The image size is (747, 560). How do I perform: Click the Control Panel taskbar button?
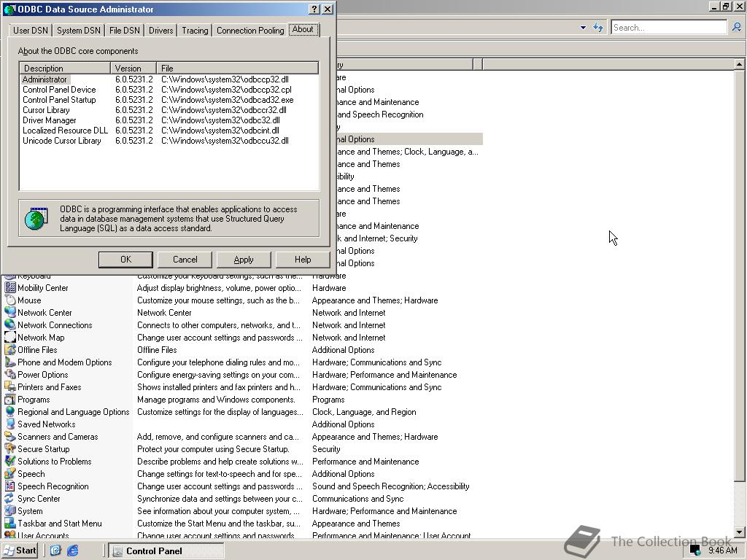166,551
